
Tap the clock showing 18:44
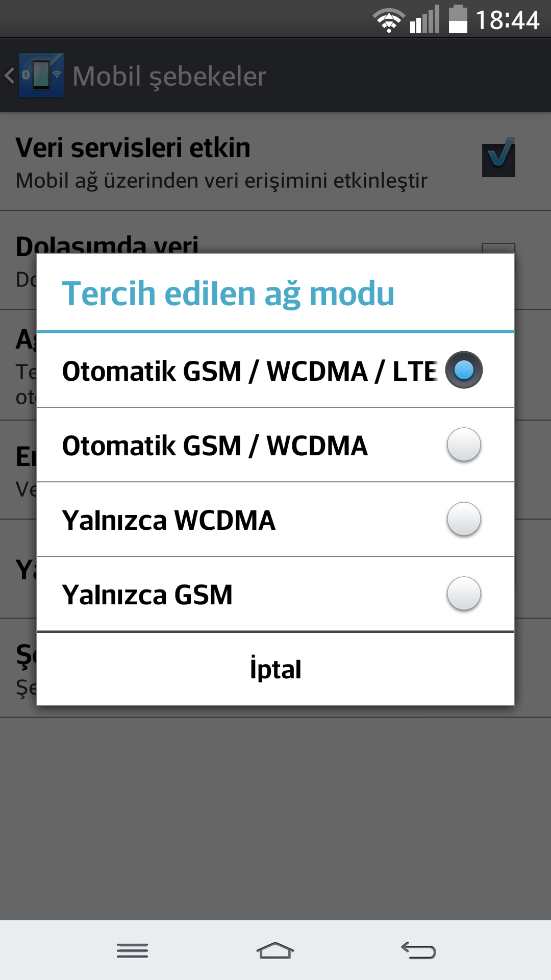point(507,20)
